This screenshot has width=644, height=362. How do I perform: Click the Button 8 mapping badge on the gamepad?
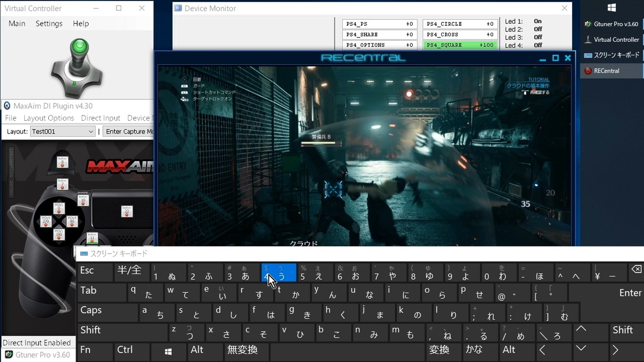click(x=62, y=161)
